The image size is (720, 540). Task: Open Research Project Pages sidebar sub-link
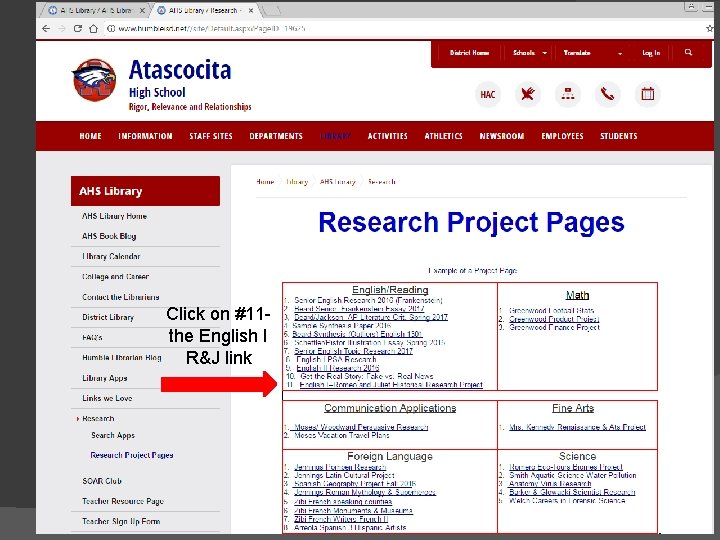(x=132, y=455)
